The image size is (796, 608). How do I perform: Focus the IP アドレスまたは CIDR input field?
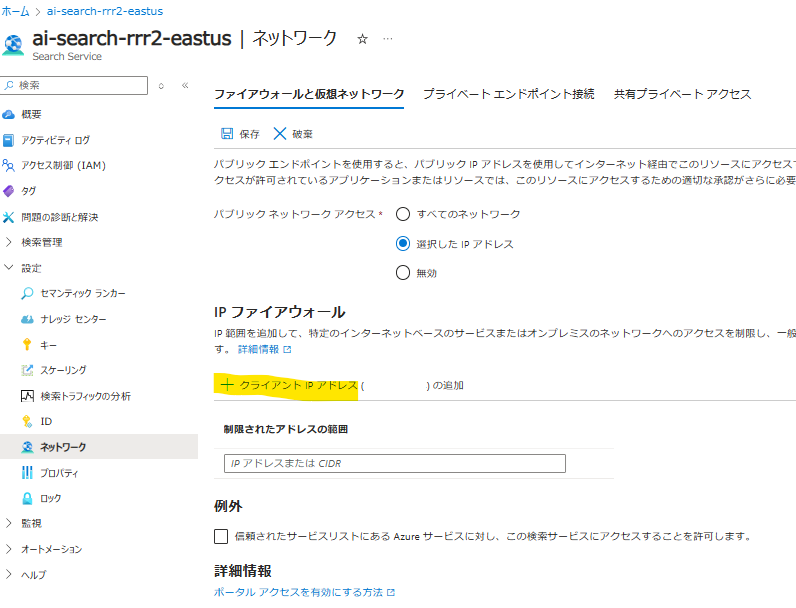tap(394, 463)
